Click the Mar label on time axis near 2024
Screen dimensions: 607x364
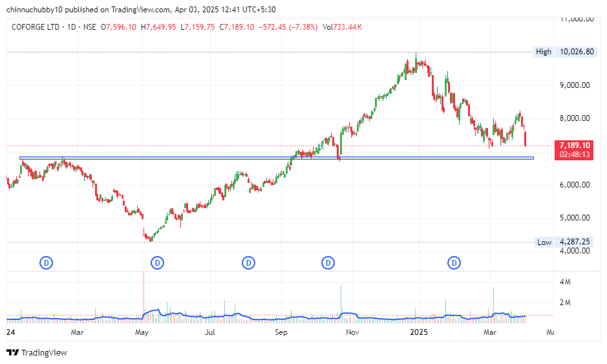[78, 332]
